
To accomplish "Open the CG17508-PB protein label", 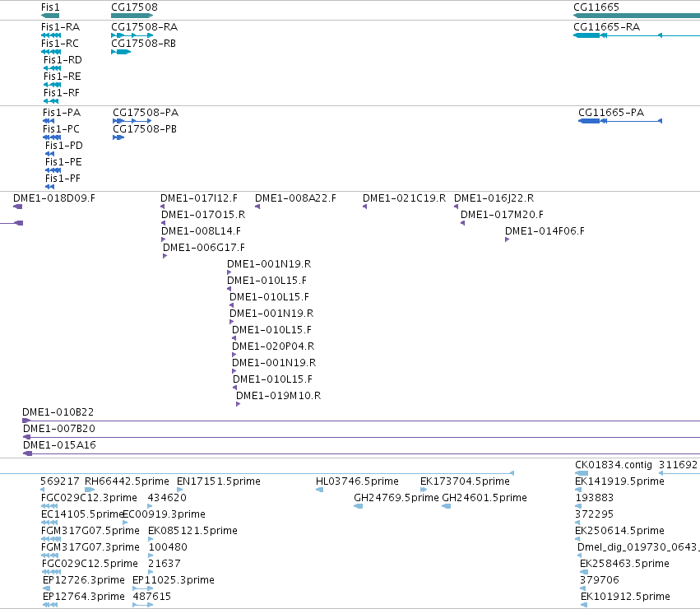I will (x=145, y=129).
